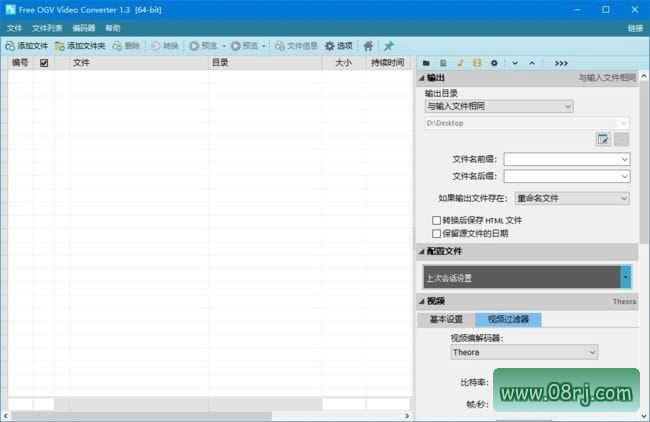Click the 链接 link in menu bar
The image size is (650, 422).
click(x=635, y=28)
